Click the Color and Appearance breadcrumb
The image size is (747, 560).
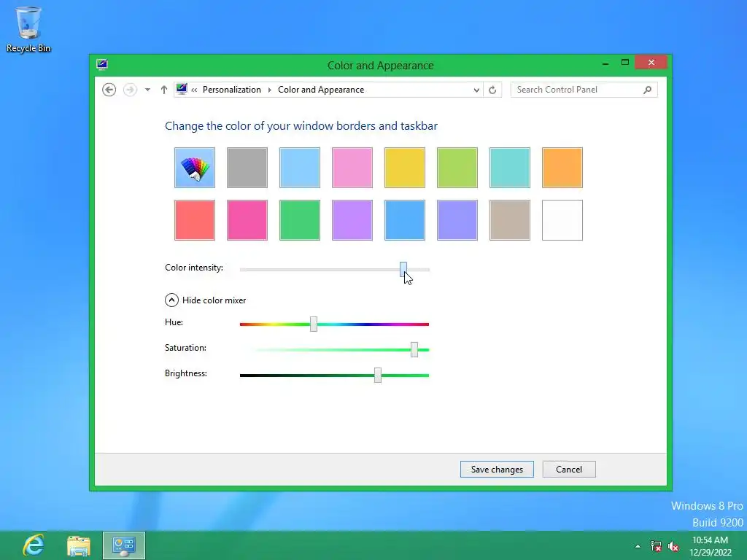[321, 90]
